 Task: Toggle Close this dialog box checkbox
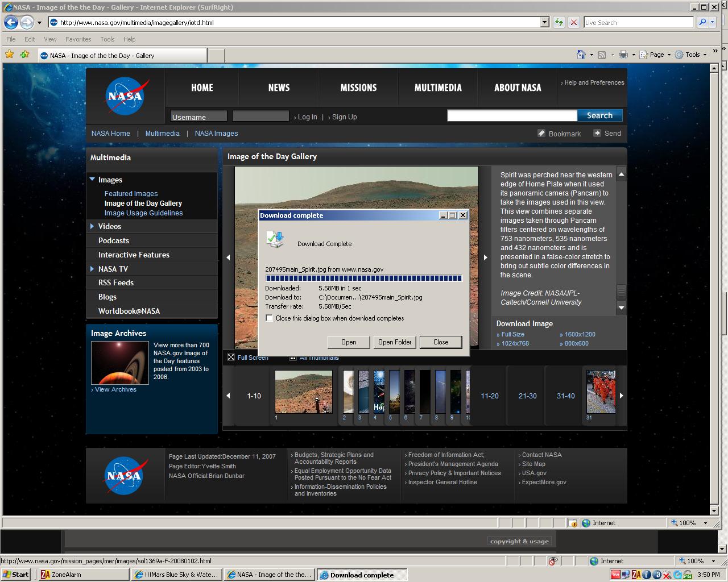click(270, 318)
